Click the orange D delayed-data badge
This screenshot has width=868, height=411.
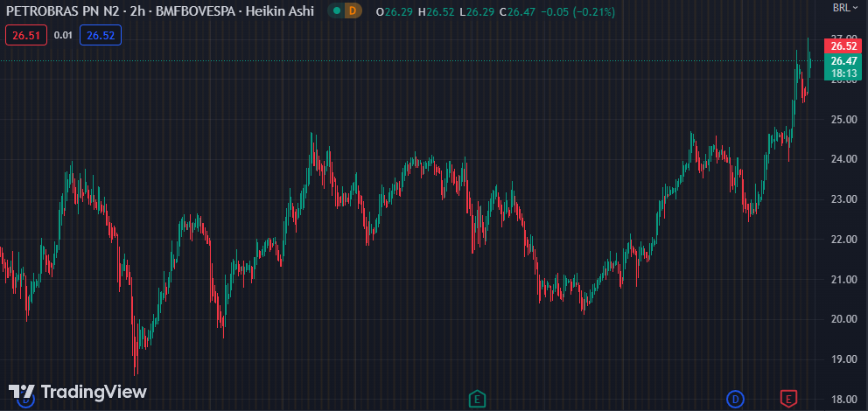[x=353, y=10]
